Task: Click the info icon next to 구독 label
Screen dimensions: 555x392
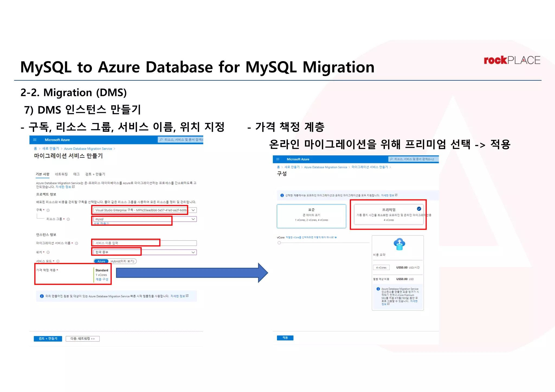Action: (x=48, y=210)
